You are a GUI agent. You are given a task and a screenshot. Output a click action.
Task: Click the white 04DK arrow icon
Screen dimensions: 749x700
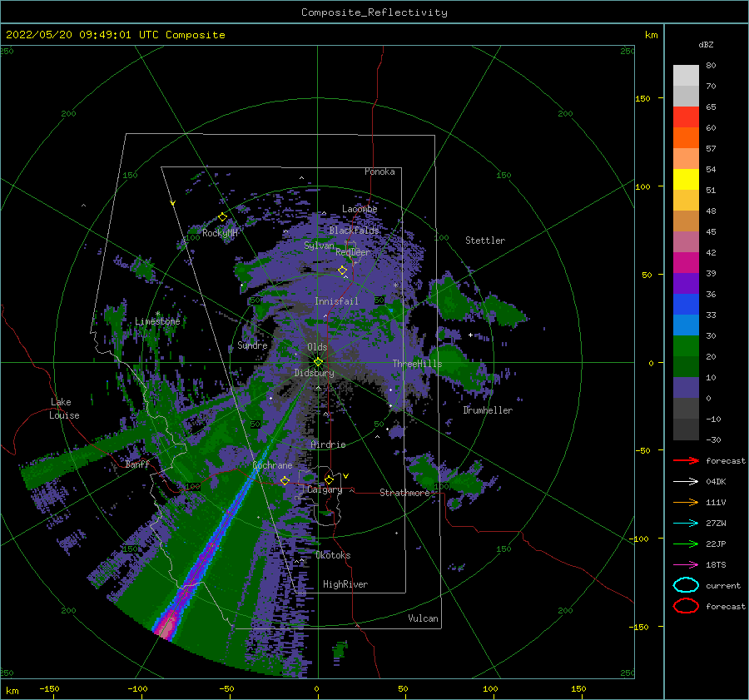(686, 481)
